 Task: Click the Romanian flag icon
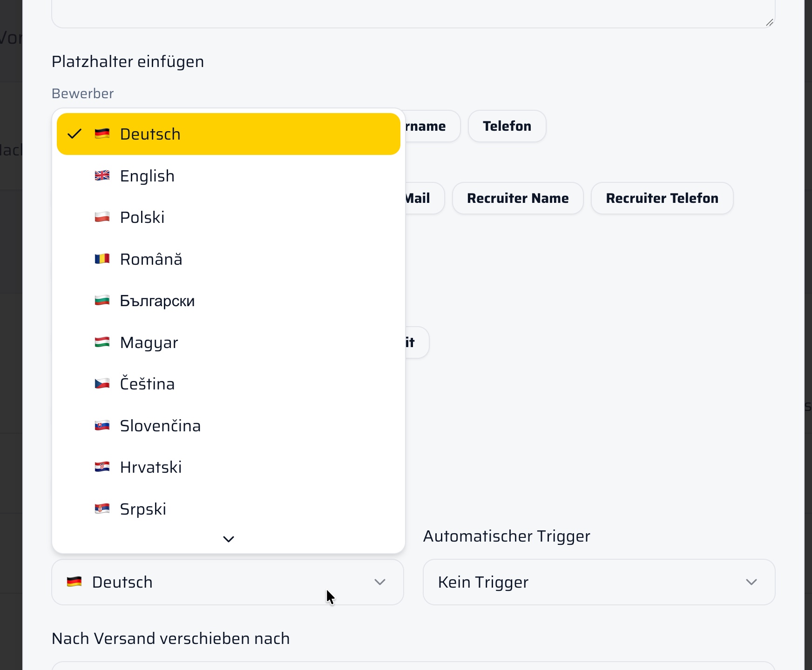[x=102, y=259]
